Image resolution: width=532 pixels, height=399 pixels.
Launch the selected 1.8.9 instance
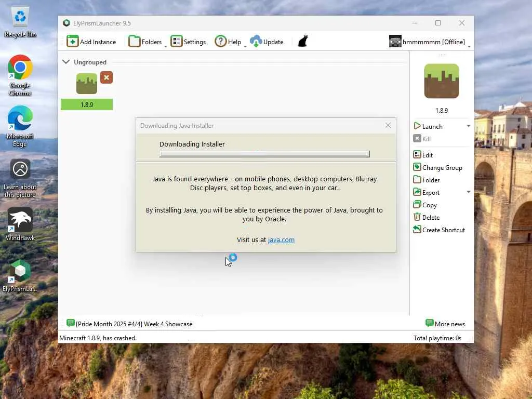click(x=428, y=126)
